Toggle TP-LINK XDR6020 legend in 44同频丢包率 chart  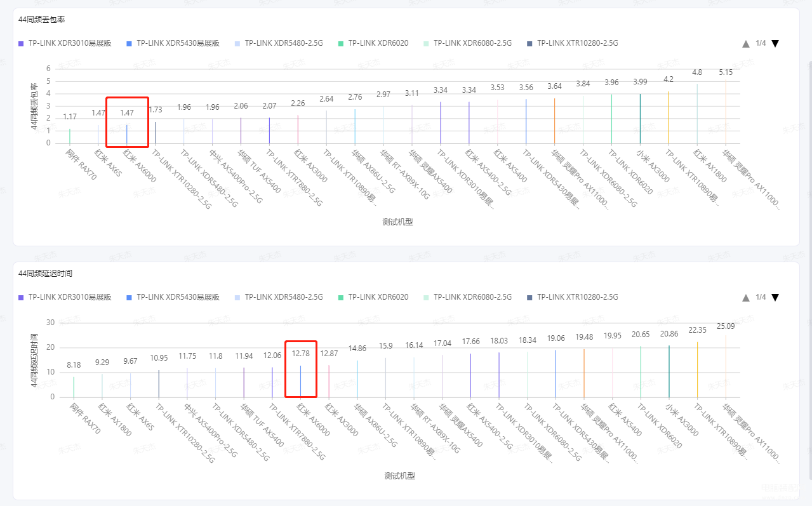coord(373,44)
